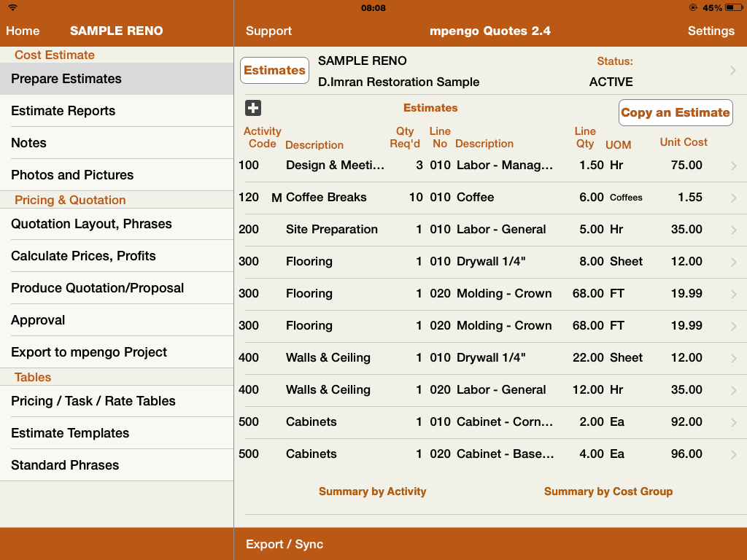This screenshot has height=560, width=747.
Task: Tap Export / Sync in bottom bar
Action: click(x=285, y=544)
